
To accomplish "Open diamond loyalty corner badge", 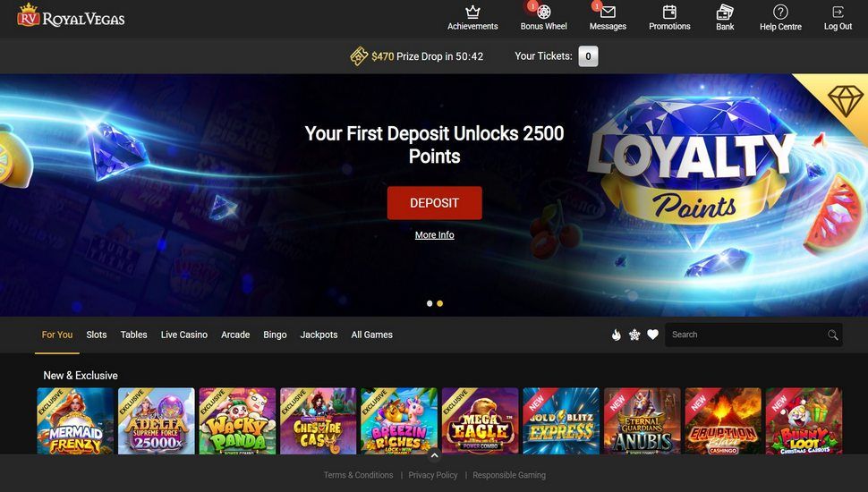I will click(x=844, y=99).
